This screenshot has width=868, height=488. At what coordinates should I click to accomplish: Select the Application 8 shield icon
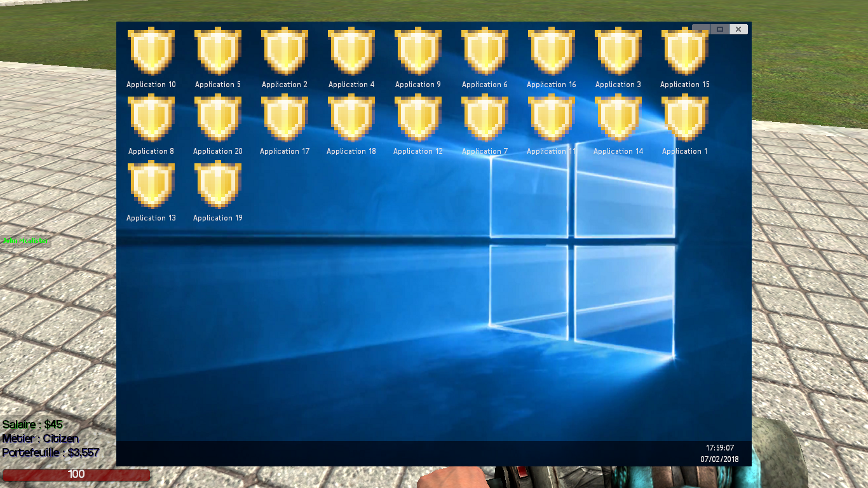pyautogui.click(x=151, y=118)
